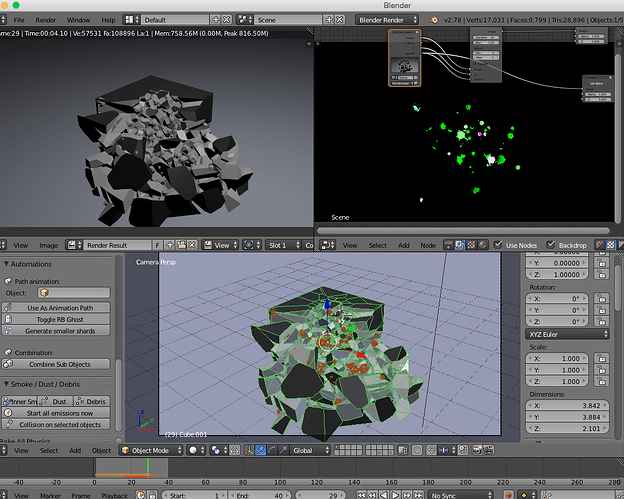The image size is (624, 499).
Task: Toggle proportional editing circle icon in 3D header
Action: coord(417,450)
